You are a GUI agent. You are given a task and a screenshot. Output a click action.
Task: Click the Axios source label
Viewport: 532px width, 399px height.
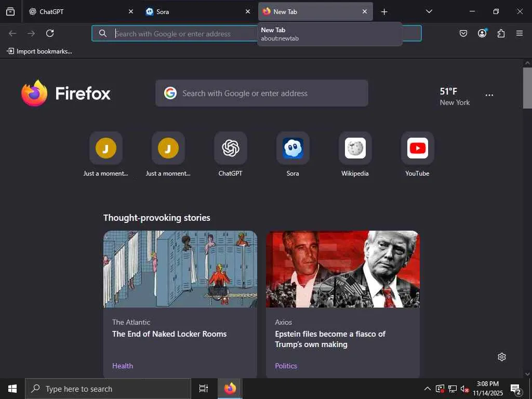(283, 322)
